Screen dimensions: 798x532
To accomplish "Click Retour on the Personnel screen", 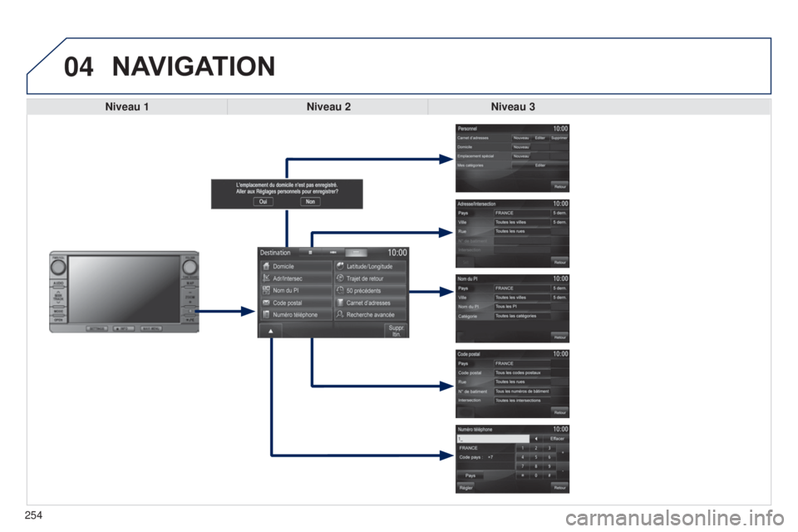I will pyautogui.click(x=559, y=186).
